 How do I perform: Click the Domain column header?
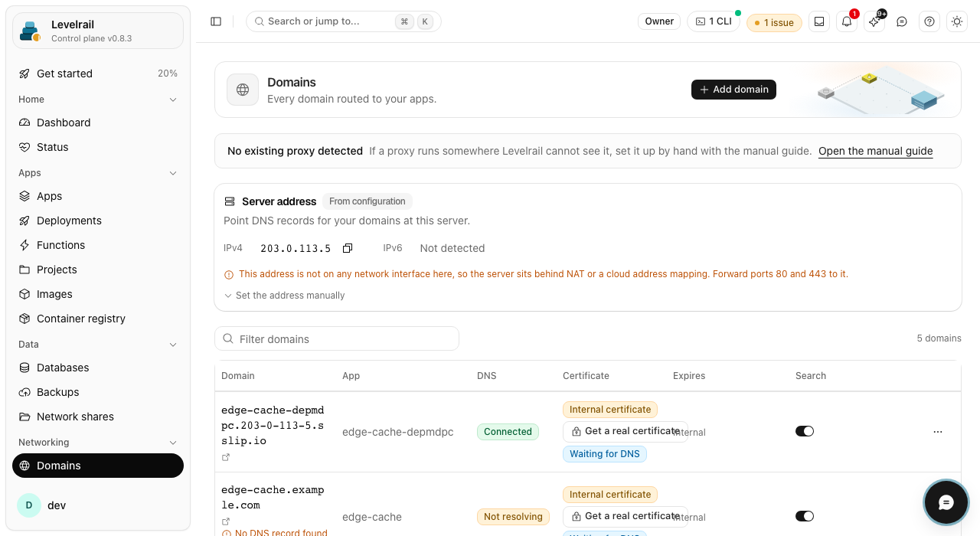[238, 376]
